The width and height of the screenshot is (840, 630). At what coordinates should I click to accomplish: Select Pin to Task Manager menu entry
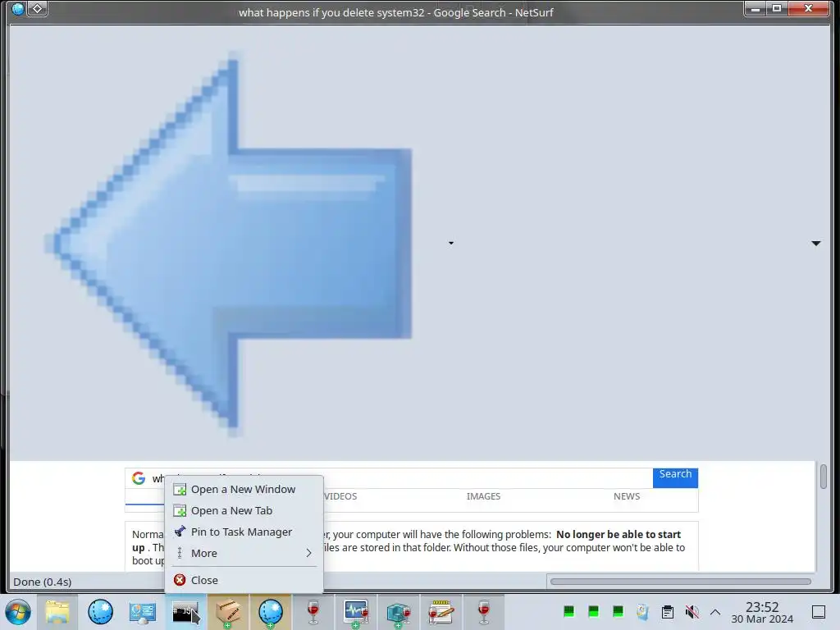pyautogui.click(x=244, y=532)
